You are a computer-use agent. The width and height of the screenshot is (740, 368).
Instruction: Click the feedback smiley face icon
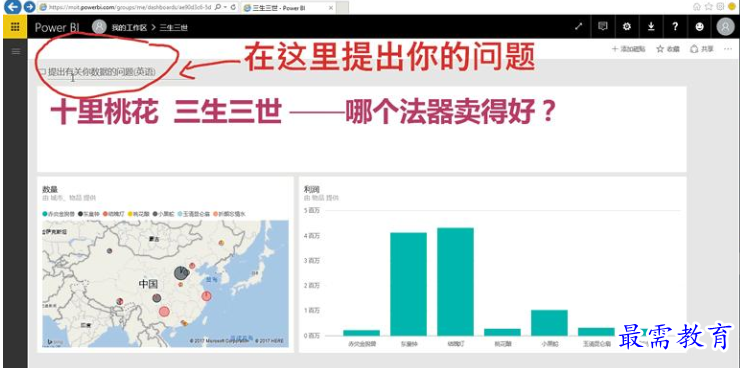[699, 27]
